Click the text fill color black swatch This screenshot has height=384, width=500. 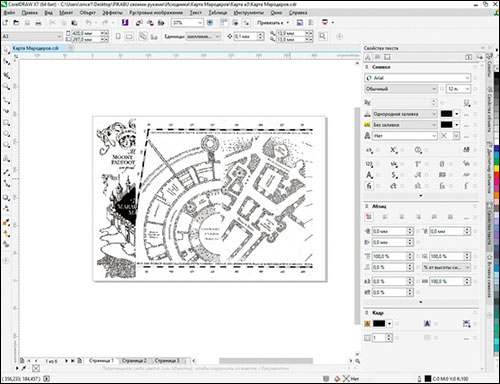[447, 114]
